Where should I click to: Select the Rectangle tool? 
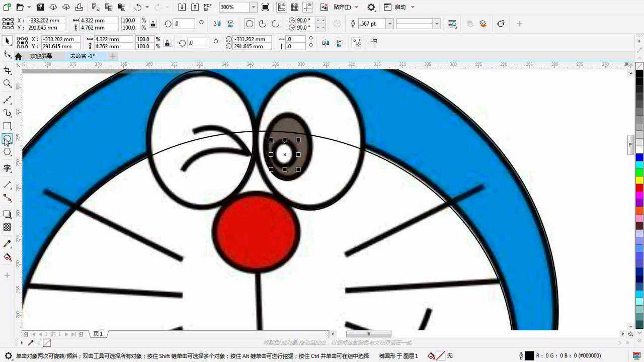click(7, 126)
